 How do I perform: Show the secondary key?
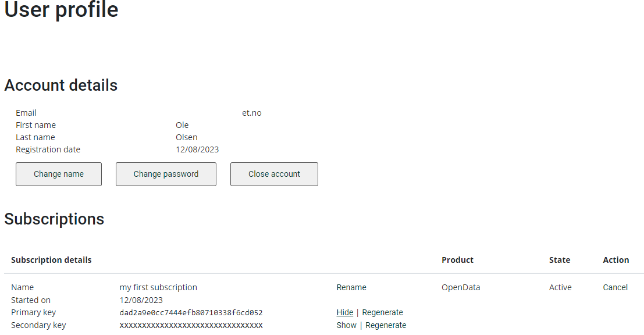point(346,325)
